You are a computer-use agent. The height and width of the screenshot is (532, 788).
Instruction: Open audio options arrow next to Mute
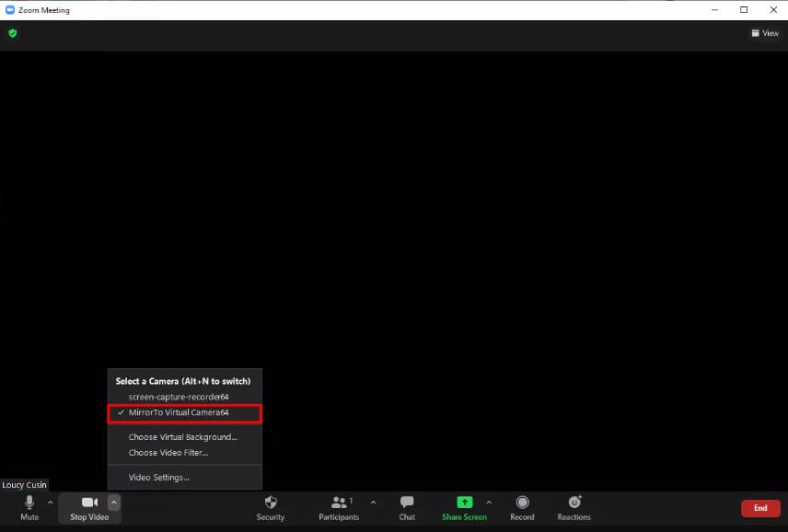pos(51,503)
